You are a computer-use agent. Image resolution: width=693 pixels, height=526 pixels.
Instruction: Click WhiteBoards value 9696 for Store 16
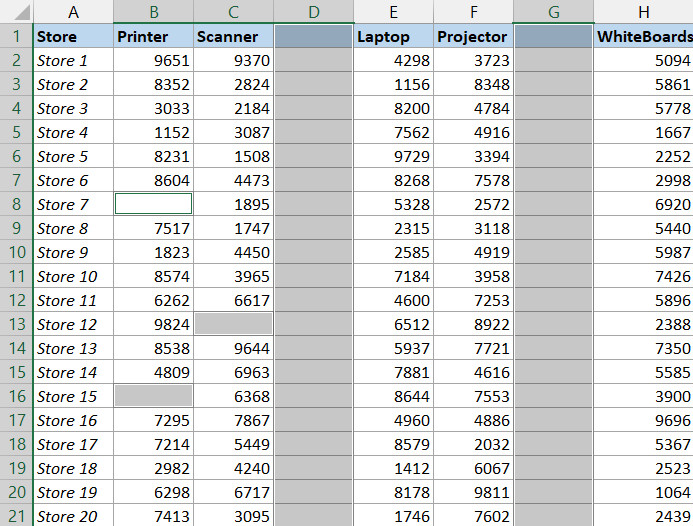642,420
